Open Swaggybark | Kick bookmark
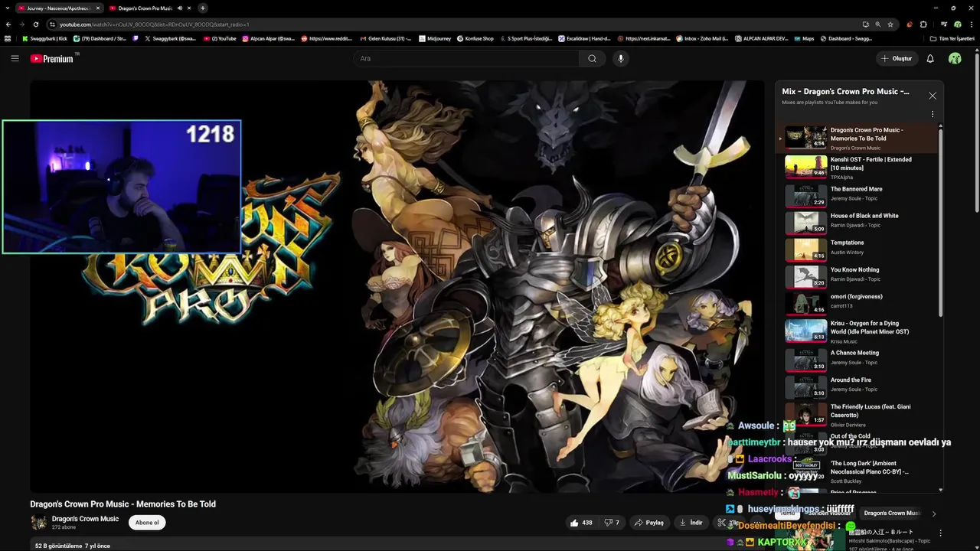 [x=44, y=38]
